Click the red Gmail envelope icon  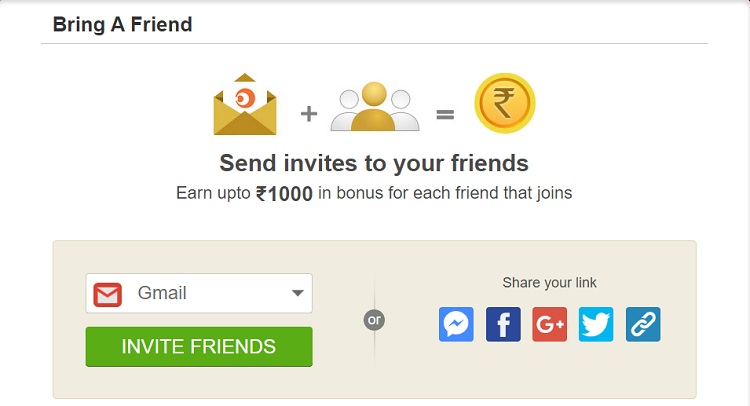(x=108, y=294)
